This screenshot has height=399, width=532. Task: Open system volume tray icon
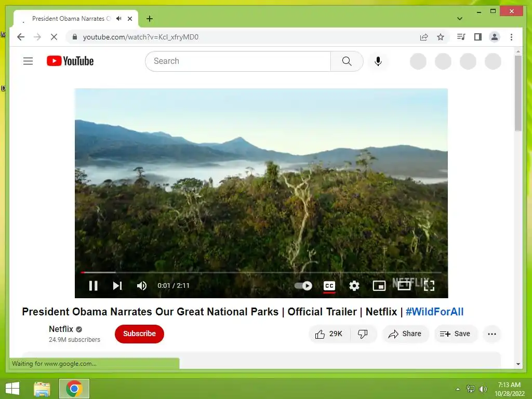point(483,389)
